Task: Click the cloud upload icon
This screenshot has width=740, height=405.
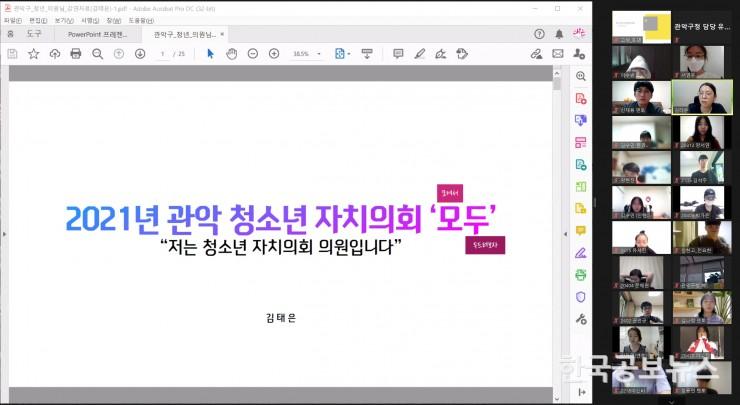Action: pos(55,54)
